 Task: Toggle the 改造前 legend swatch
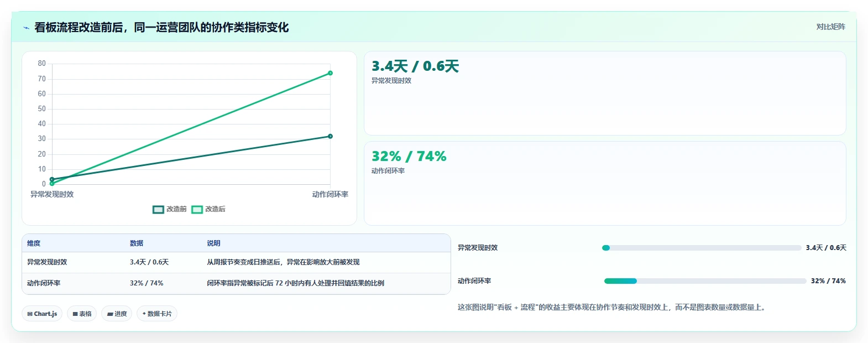(158, 209)
